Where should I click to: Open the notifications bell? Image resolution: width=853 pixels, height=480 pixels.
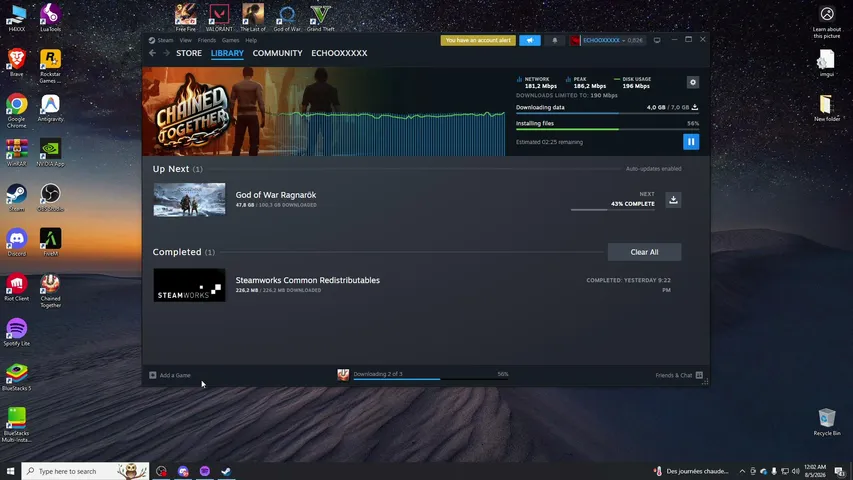click(555, 40)
